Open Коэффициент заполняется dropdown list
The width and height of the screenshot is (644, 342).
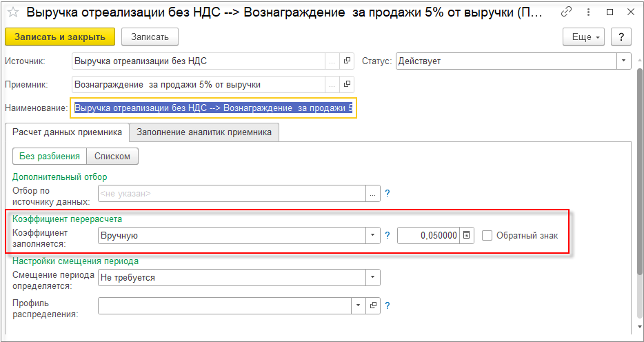pyautogui.click(x=373, y=235)
